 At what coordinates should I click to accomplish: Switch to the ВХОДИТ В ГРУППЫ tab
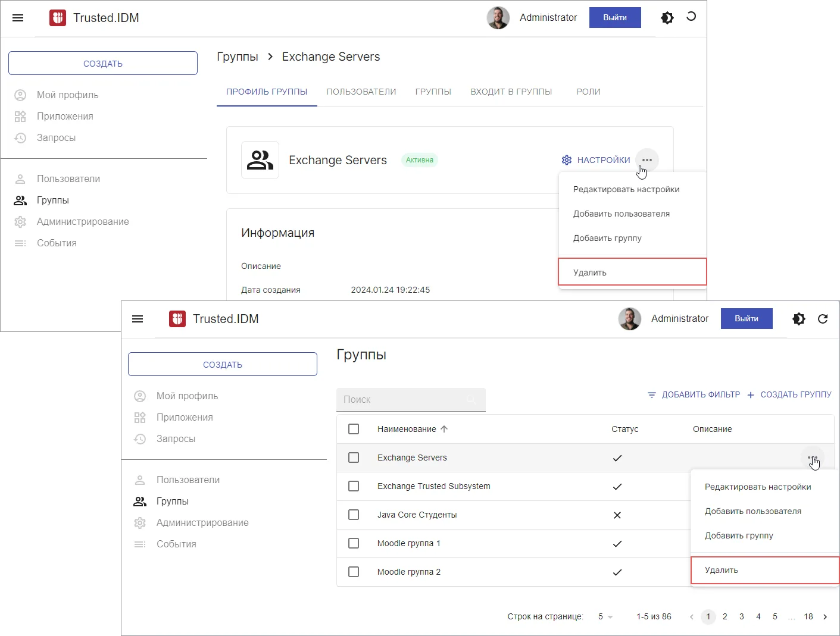click(511, 92)
